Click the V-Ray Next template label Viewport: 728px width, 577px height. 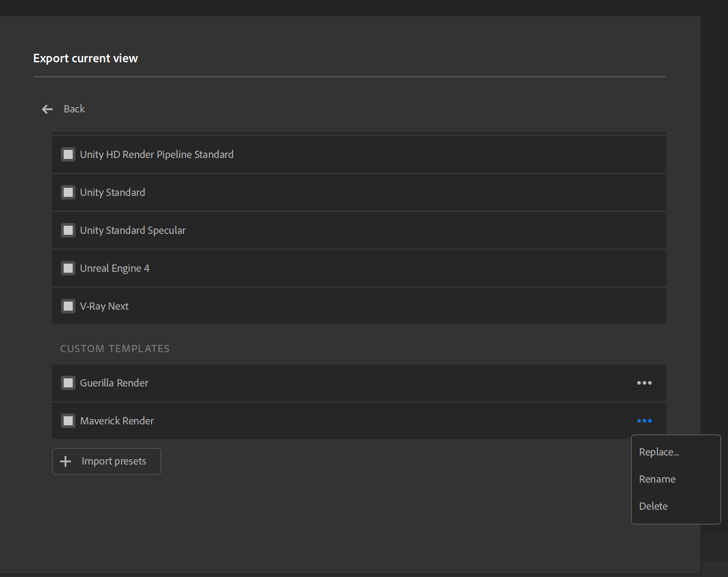point(104,306)
